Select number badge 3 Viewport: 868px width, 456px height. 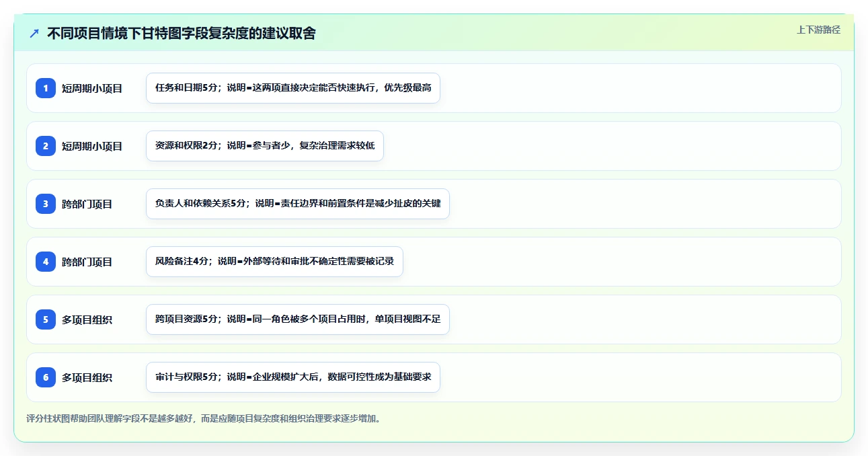46,204
